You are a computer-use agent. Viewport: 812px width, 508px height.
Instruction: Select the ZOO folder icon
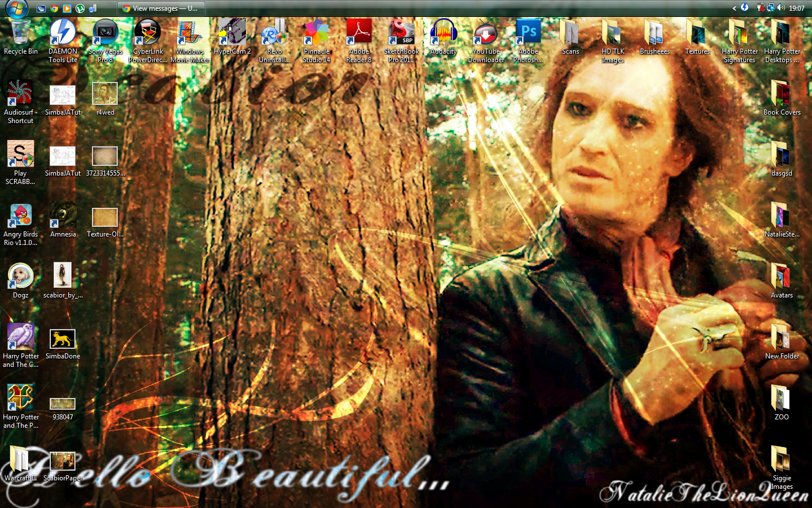[x=782, y=400]
